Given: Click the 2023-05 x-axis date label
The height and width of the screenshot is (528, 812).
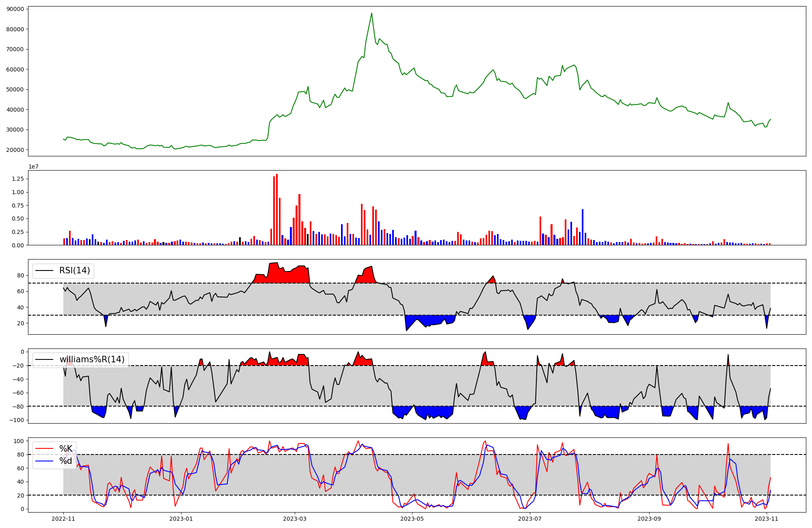Looking at the screenshot, I should pos(412,519).
